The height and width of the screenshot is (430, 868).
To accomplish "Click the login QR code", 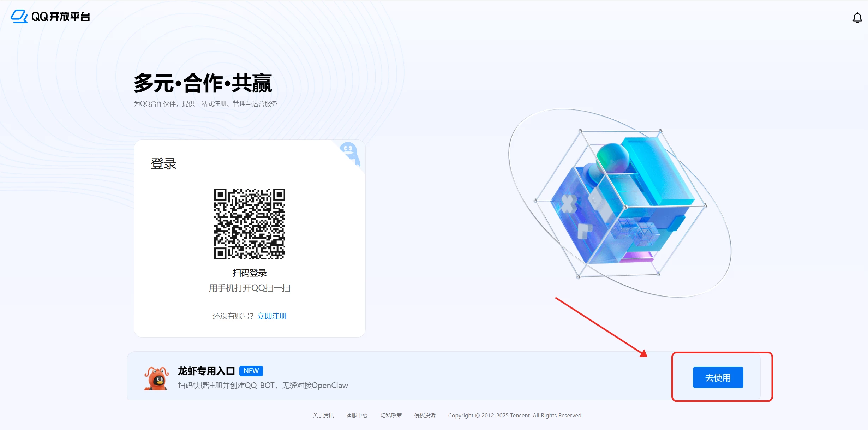I will (x=250, y=224).
